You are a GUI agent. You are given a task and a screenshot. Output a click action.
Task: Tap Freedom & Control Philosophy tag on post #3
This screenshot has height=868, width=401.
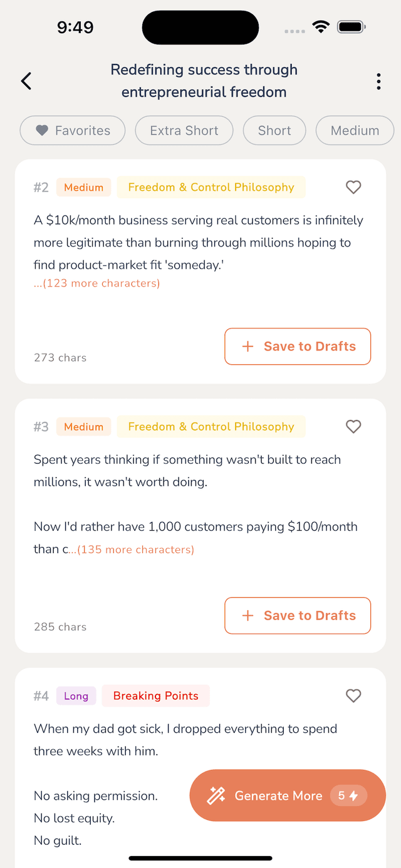coord(211,427)
